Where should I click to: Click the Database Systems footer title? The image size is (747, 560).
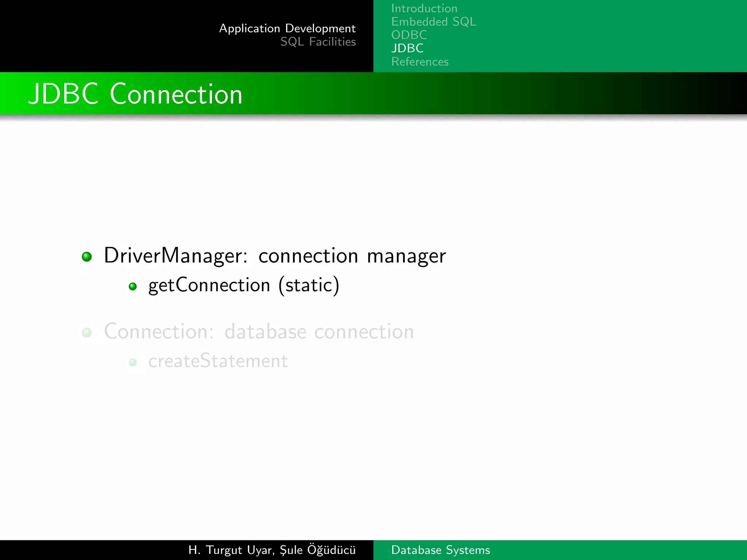tap(441, 550)
